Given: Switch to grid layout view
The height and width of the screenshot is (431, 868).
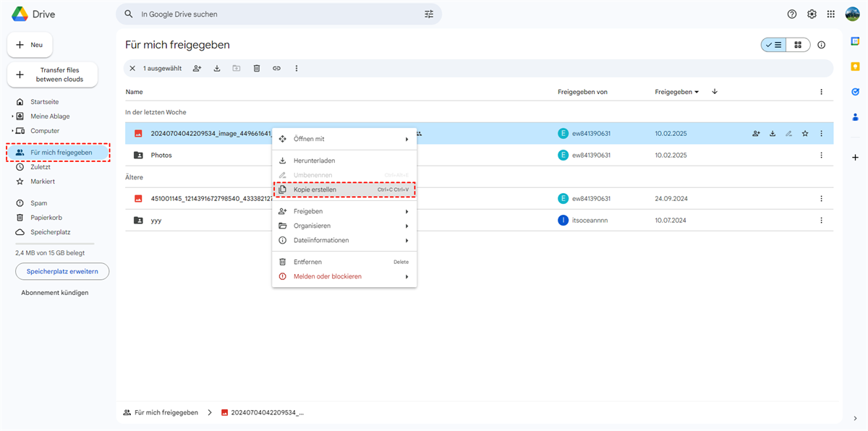Looking at the screenshot, I should click(x=798, y=45).
